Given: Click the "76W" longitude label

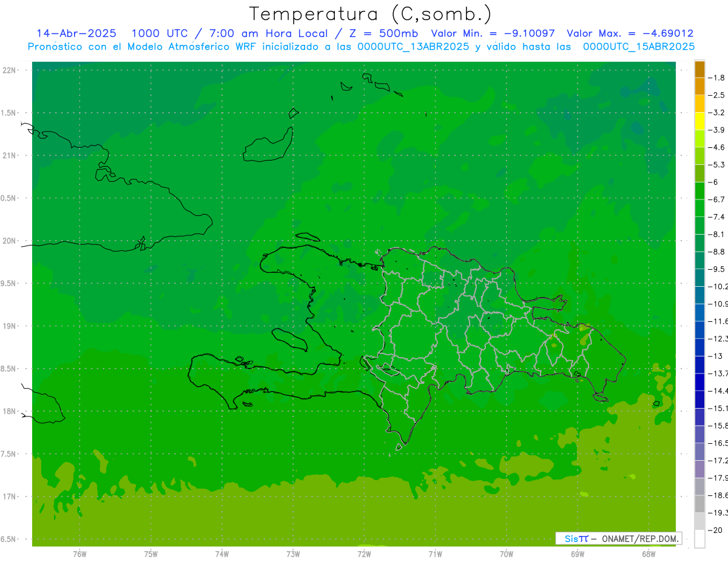Looking at the screenshot, I should (x=79, y=554).
